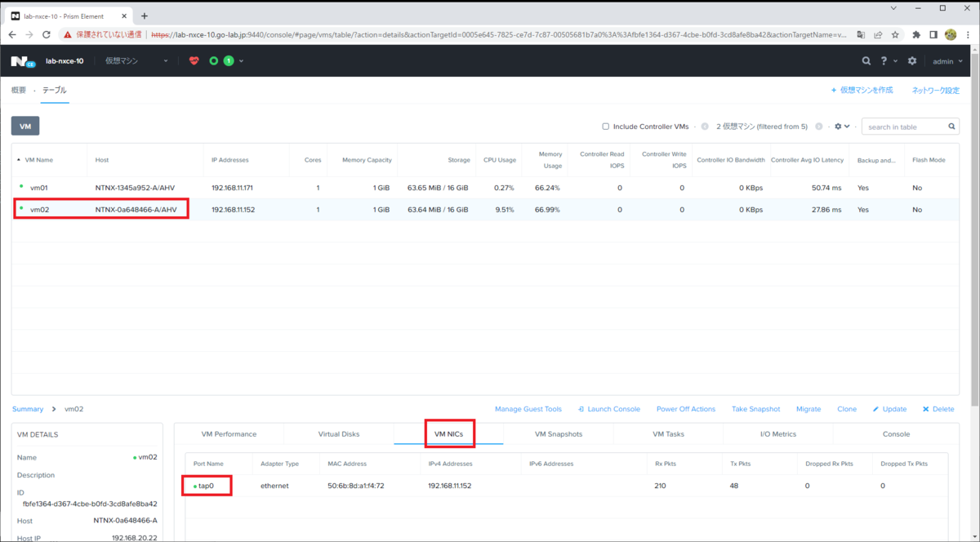Click Manage Guest Tools link
Image resolution: width=980 pixels, height=542 pixels.
tap(528, 409)
